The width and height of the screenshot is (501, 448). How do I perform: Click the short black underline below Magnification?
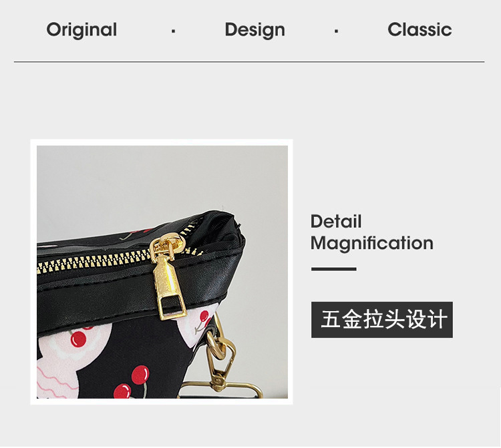click(x=333, y=269)
